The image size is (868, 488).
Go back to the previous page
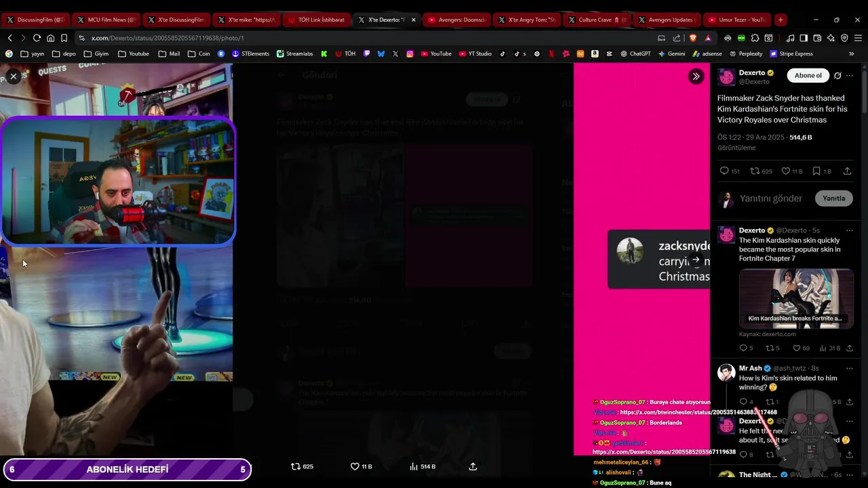9,38
